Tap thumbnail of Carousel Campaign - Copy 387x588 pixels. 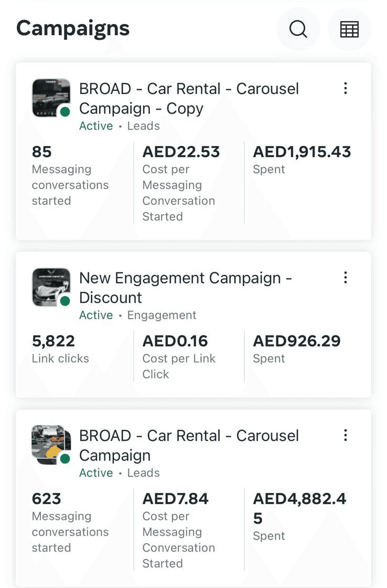[51, 98]
